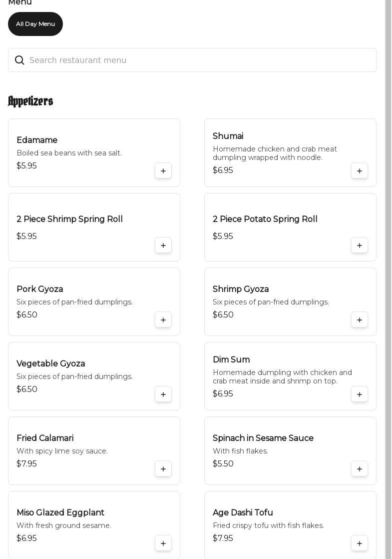This screenshot has width=392, height=559.
Task: Open the Dim Sum item details
Action: coord(231,359)
